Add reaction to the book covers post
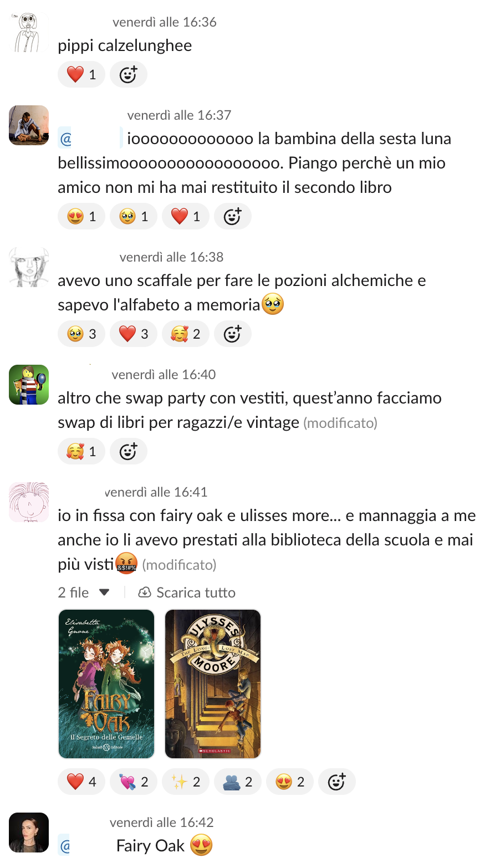This screenshot has height=868, width=490. click(337, 782)
